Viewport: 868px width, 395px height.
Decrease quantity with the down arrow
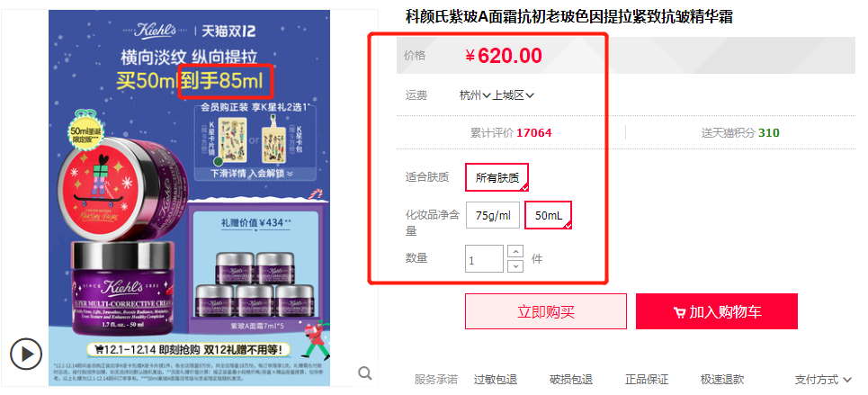click(x=515, y=266)
